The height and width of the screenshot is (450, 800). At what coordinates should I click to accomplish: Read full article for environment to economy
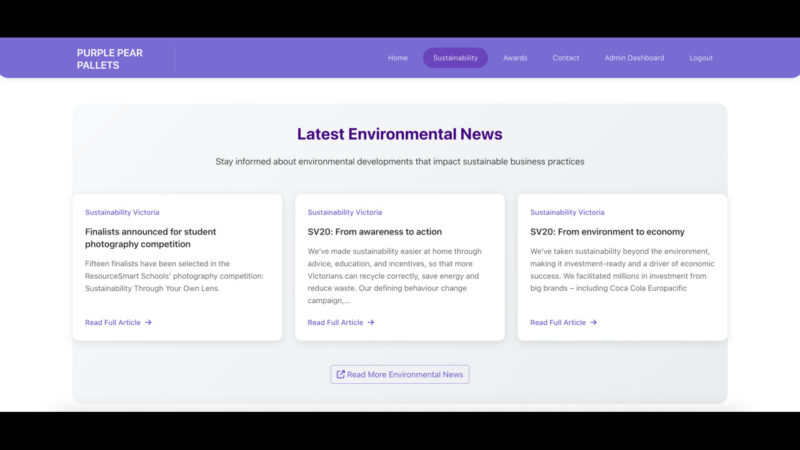[563, 322]
